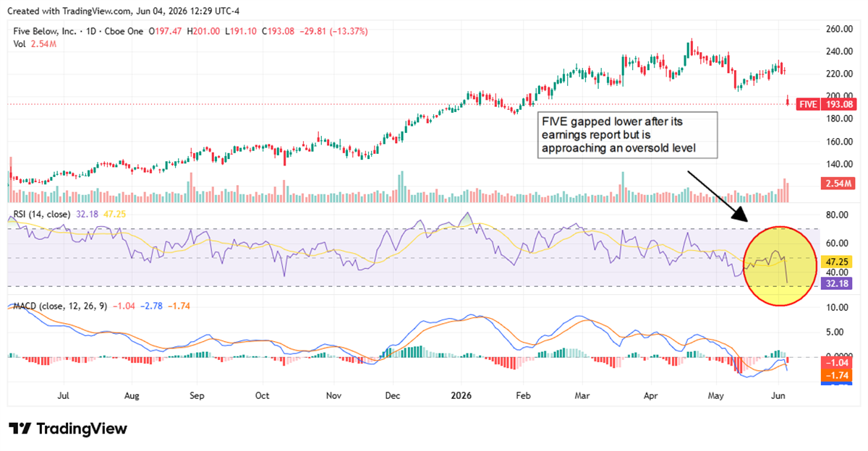This screenshot has height=451, width=868.
Task: Click the change value '−29.81 (−13.37%)'
Action: pyautogui.click(x=335, y=32)
